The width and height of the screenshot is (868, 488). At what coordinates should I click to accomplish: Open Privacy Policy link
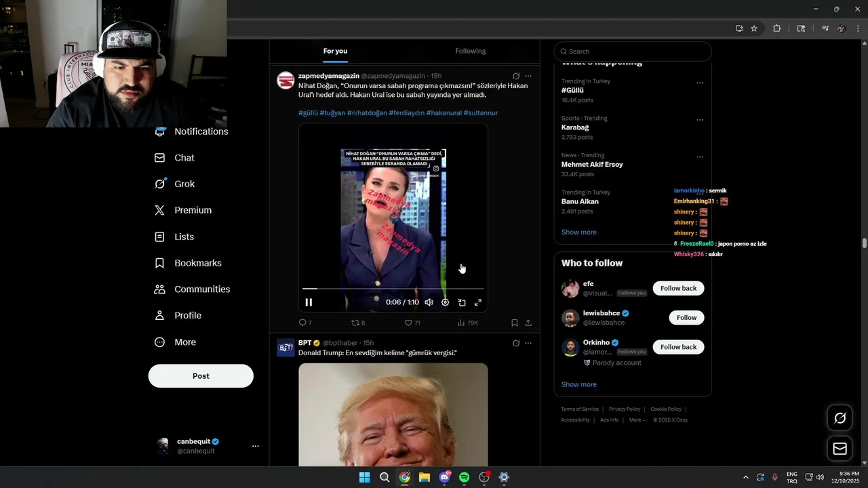(625, 409)
